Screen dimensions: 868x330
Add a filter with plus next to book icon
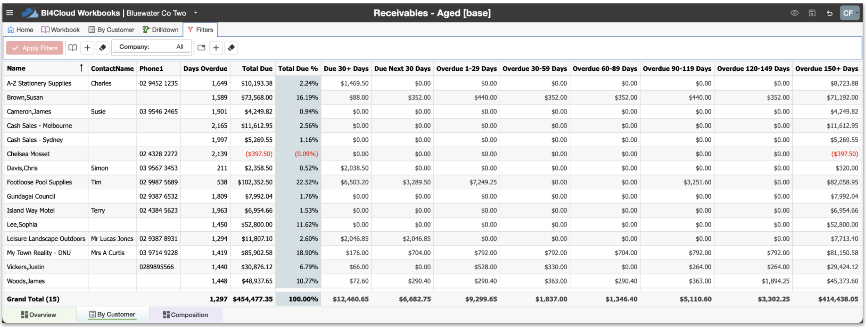pyautogui.click(x=87, y=48)
